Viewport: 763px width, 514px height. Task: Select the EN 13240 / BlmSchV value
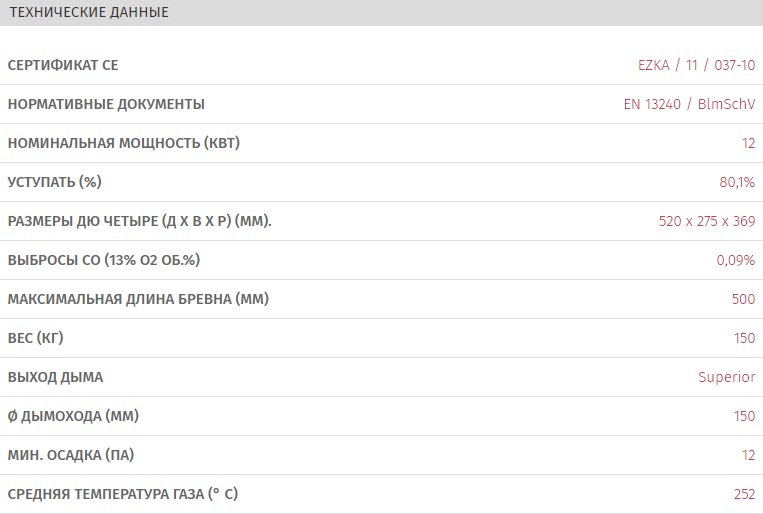tap(688, 104)
